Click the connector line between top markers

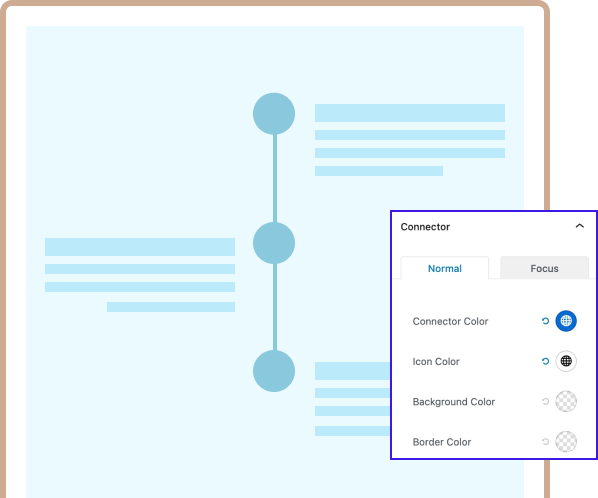click(275, 178)
